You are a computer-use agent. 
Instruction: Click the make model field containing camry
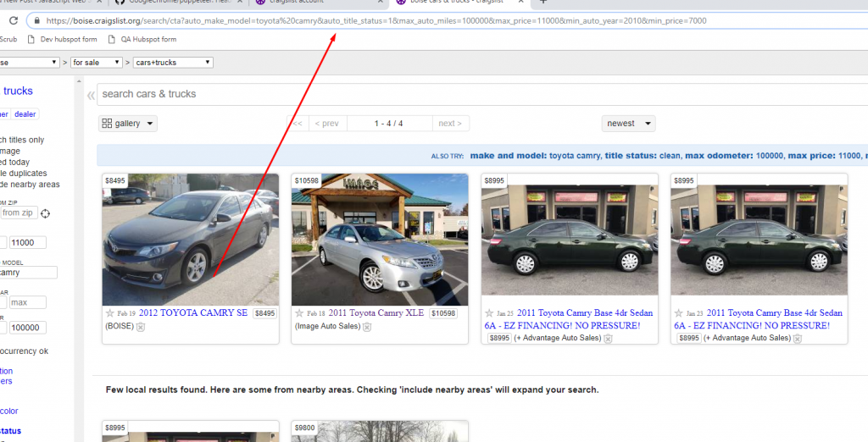coord(28,273)
